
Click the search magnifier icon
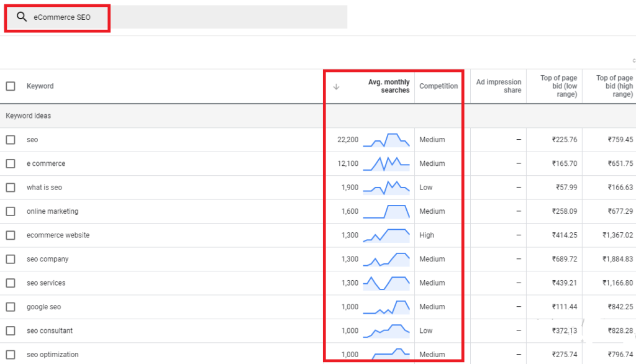22,17
